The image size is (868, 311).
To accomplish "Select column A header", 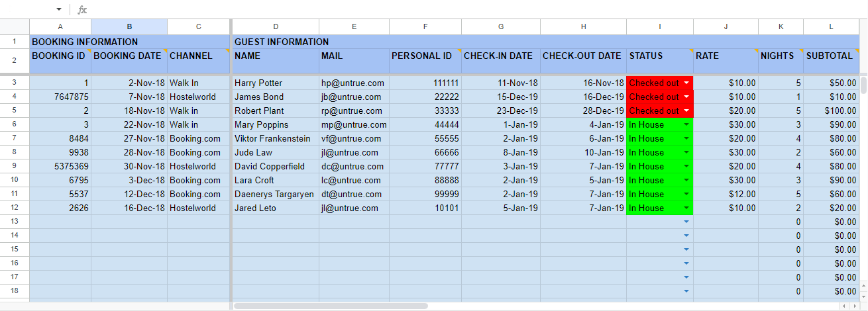I will click(60, 26).
